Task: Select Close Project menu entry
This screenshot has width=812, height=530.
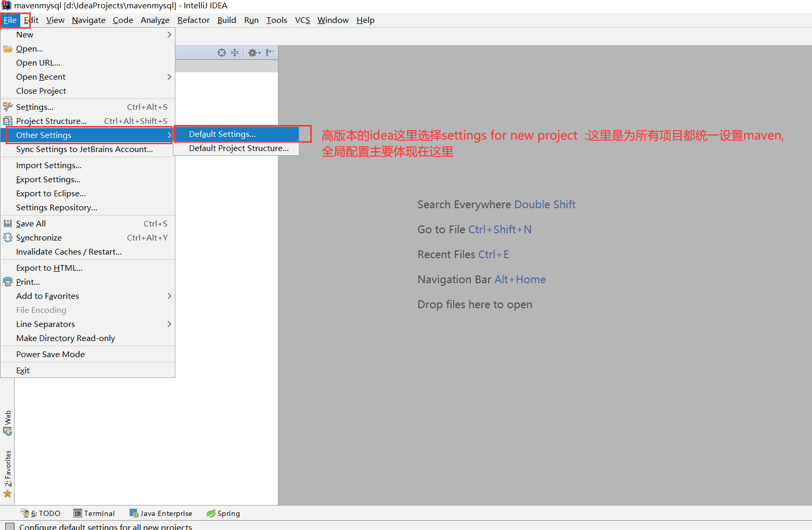Action: [87, 91]
